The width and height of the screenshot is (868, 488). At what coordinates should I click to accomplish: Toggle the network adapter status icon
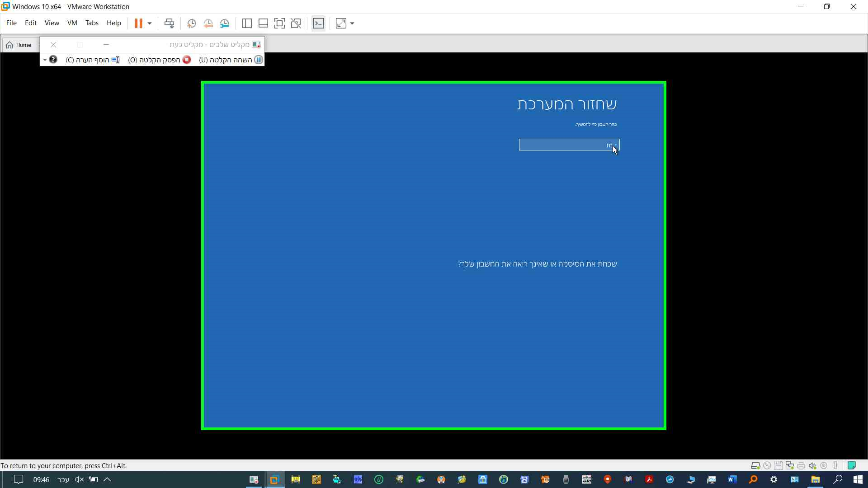click(x=790, y=466)
